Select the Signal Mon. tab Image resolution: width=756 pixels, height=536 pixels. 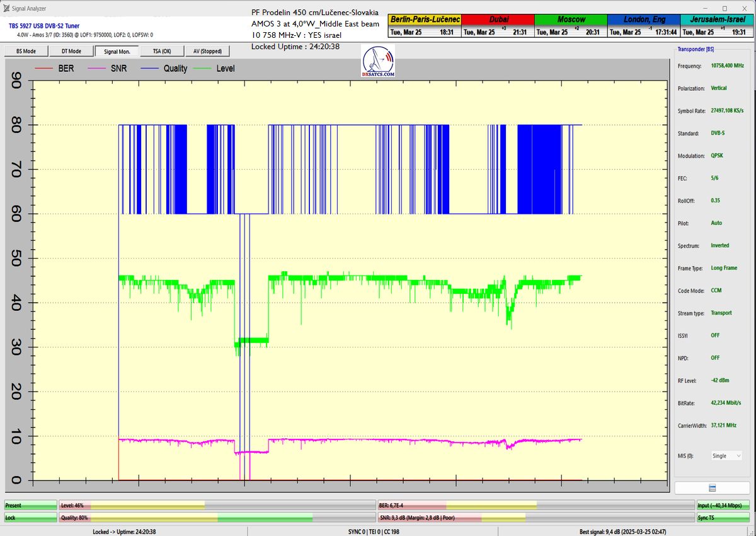coord(117,51)
